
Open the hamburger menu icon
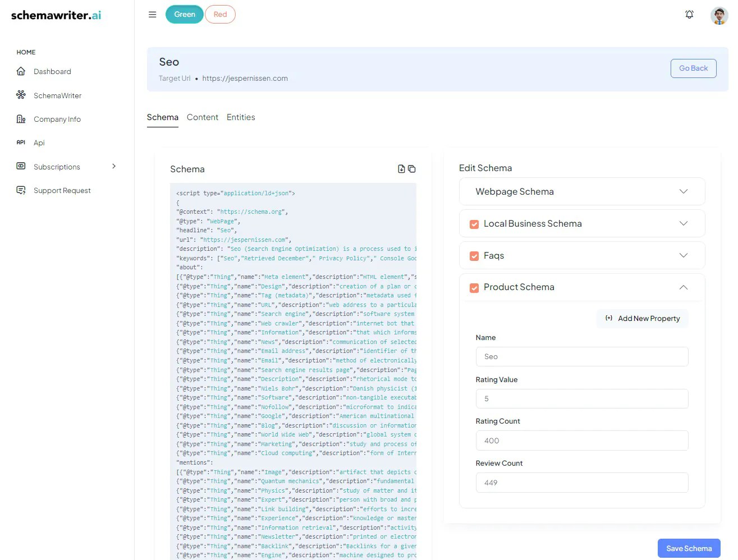point(152,15)
